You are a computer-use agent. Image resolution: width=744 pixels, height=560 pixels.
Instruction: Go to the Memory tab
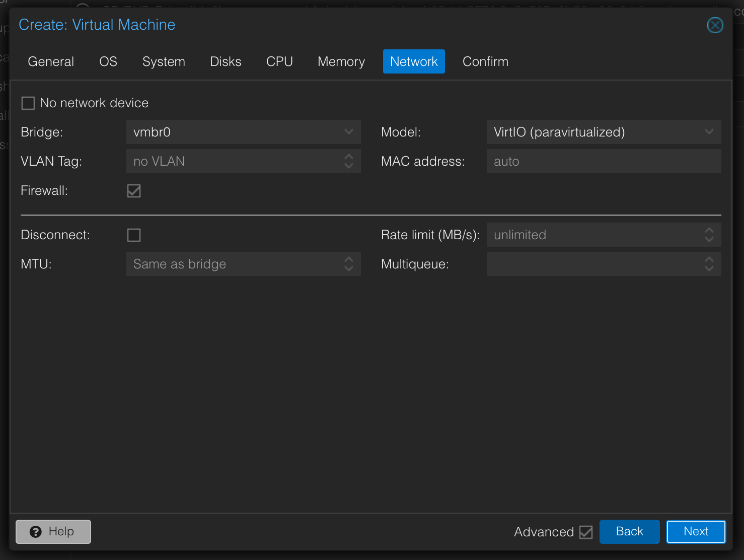click(x=341, y=61)
